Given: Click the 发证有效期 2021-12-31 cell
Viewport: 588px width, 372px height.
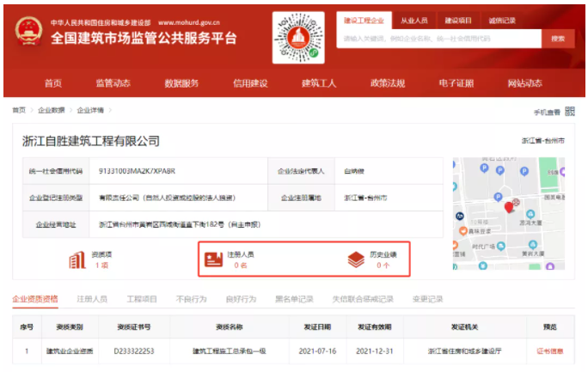Looking at the screenshot, I should [x=374, y=351].
